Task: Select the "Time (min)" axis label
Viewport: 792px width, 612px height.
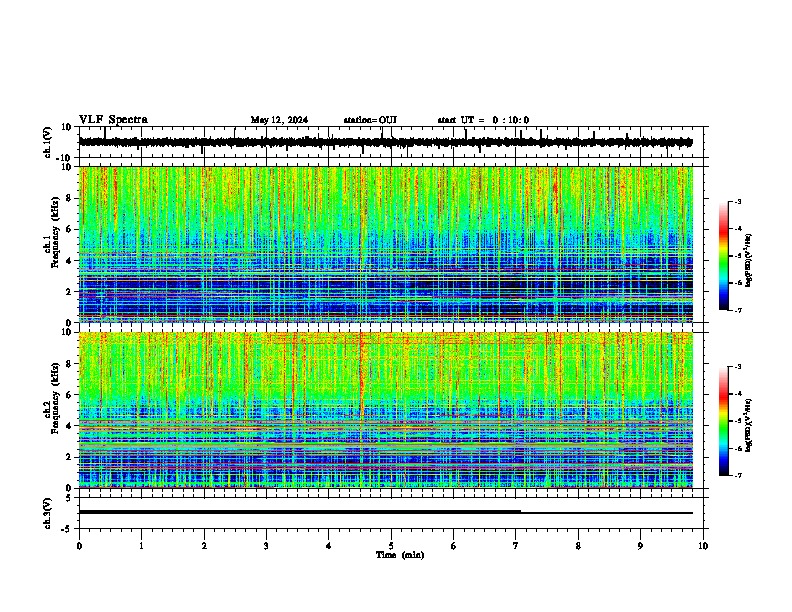Action: [x=400, y=555]
